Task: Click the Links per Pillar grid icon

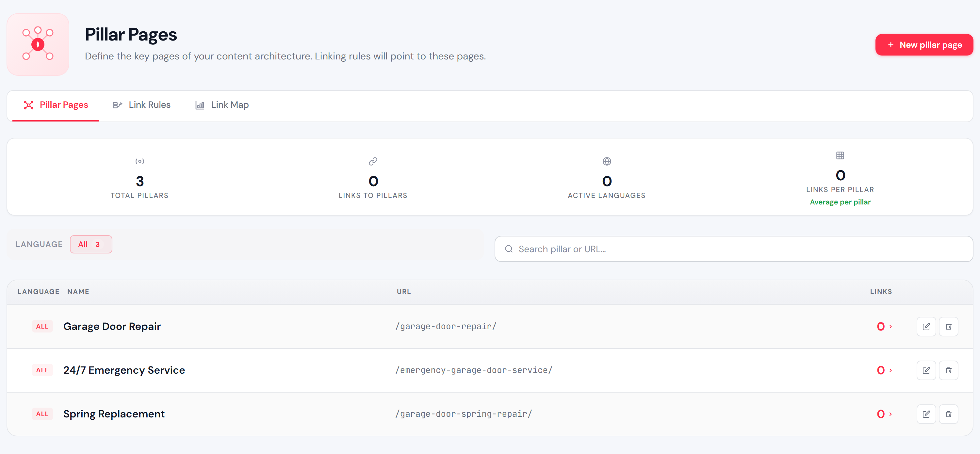Action: (840, 155)
